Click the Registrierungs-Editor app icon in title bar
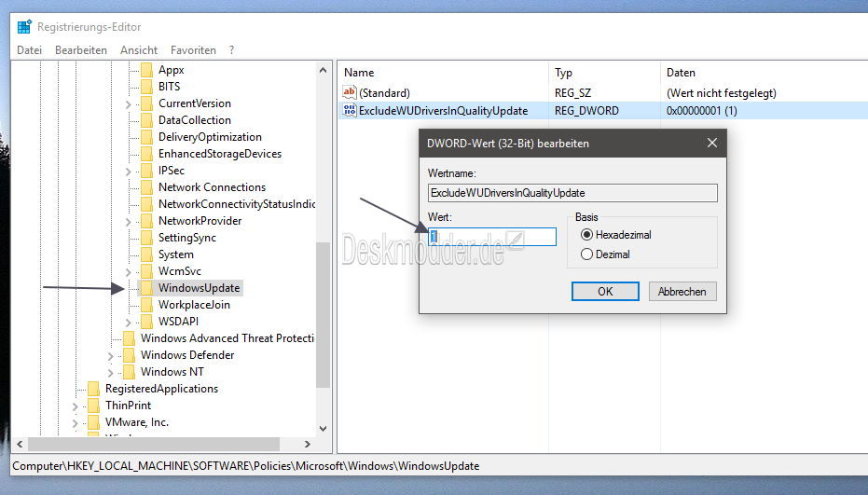The image size is (868, 495). 24,27
